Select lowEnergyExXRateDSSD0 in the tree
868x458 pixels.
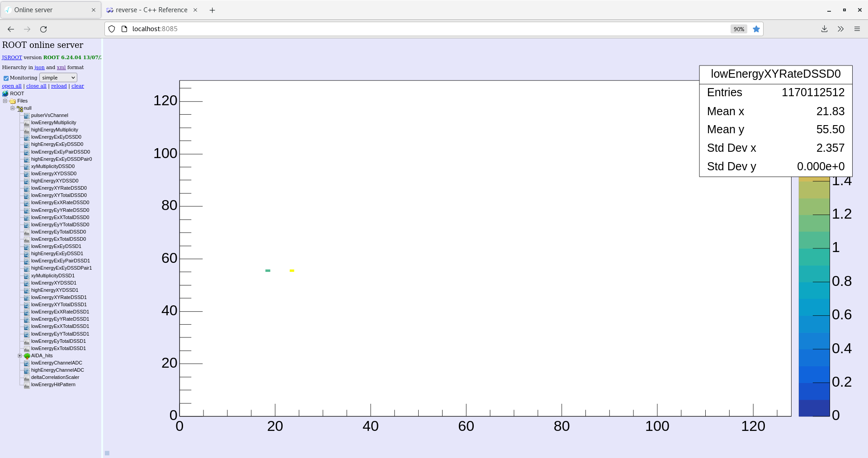click(x=60, y=203)
